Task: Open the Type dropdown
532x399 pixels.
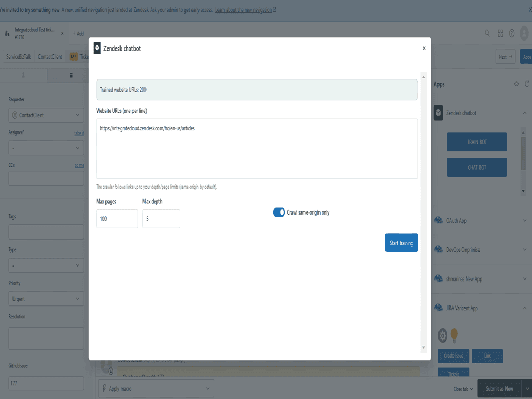Action: (46, 265)
